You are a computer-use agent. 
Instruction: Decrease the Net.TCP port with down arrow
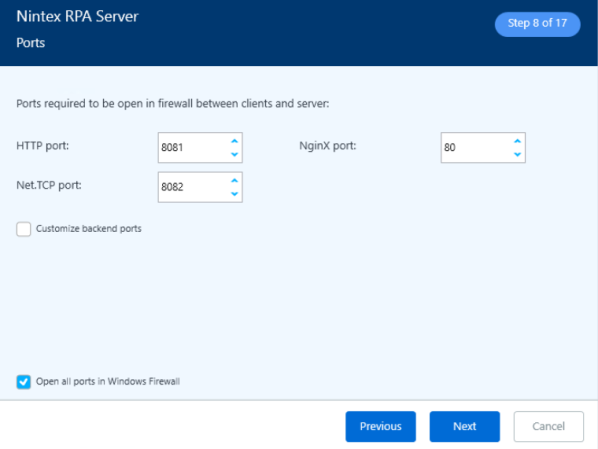click(x=235, y=194)
